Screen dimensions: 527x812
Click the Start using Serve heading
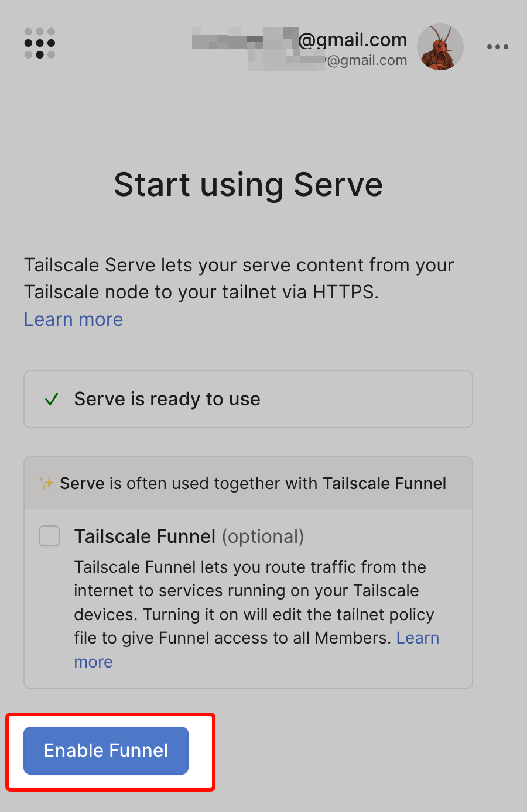click(248, 184)
